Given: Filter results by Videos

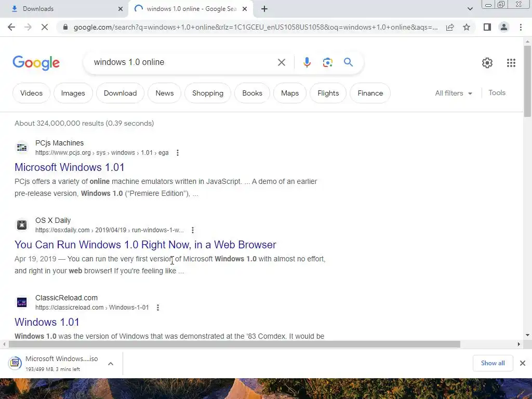Looking at the screenshot, I should pos(31,93).
